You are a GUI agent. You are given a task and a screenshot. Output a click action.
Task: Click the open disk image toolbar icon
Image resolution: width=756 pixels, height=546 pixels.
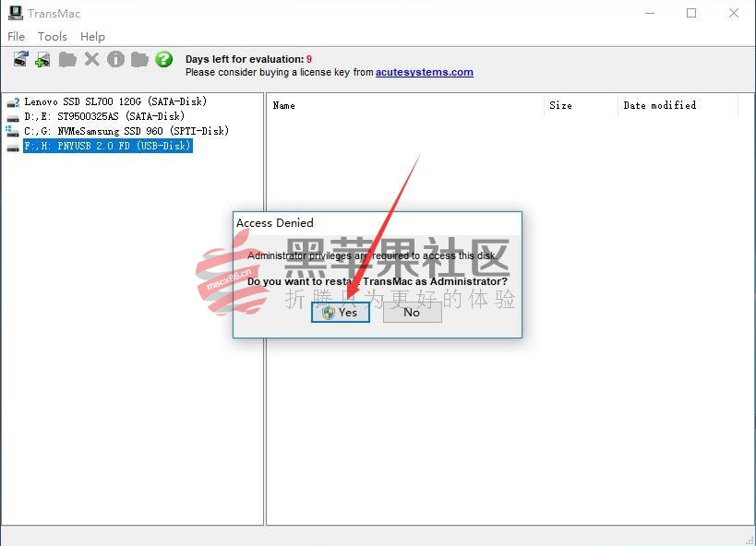(x=20, y=59)
